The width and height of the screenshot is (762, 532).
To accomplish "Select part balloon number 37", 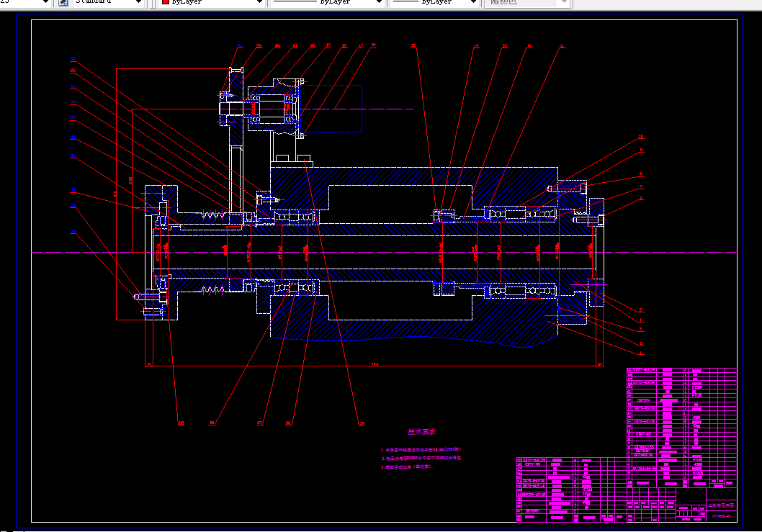I will [259, 423].
